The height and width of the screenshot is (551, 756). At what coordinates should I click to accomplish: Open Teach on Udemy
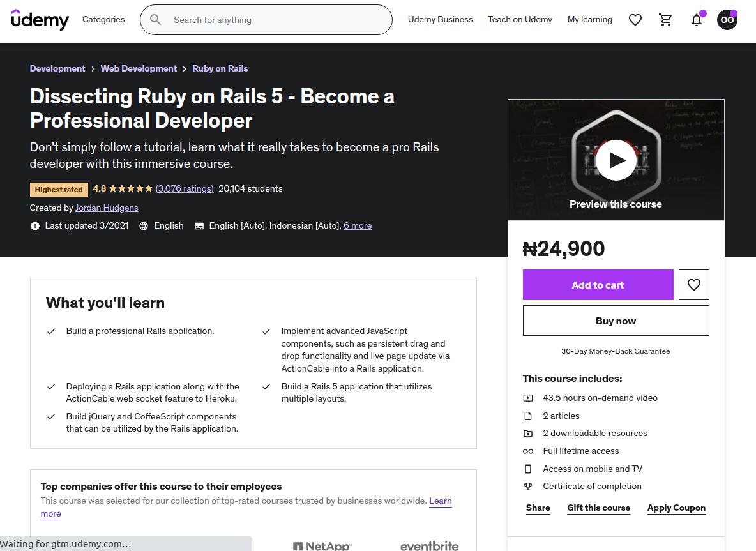[x=520, y=19]
